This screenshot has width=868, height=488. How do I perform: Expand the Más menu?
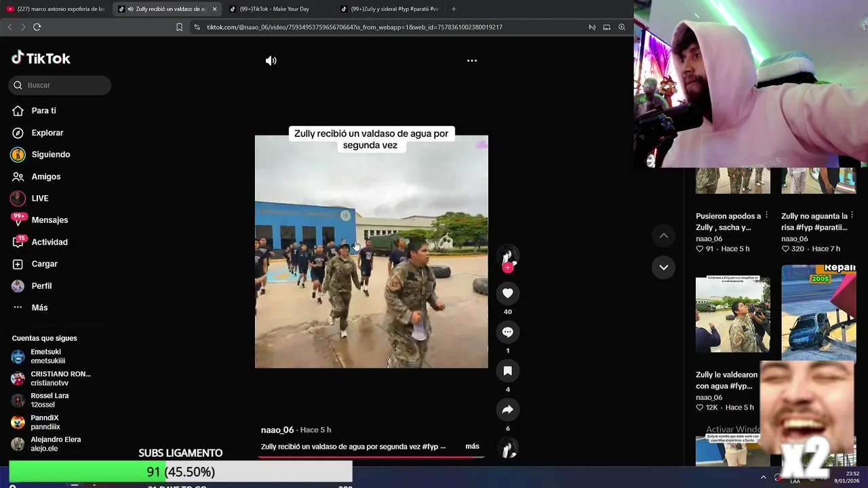(39, 308)
